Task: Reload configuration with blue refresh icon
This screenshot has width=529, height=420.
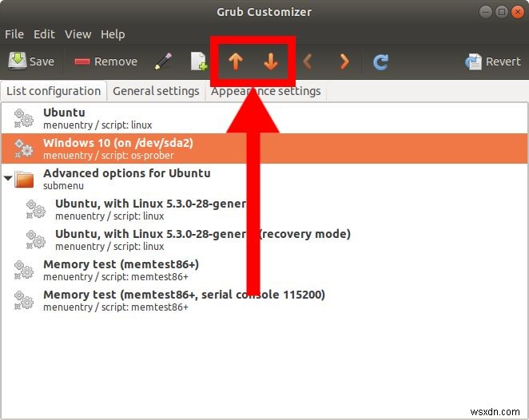Action: tap(381, 62)
